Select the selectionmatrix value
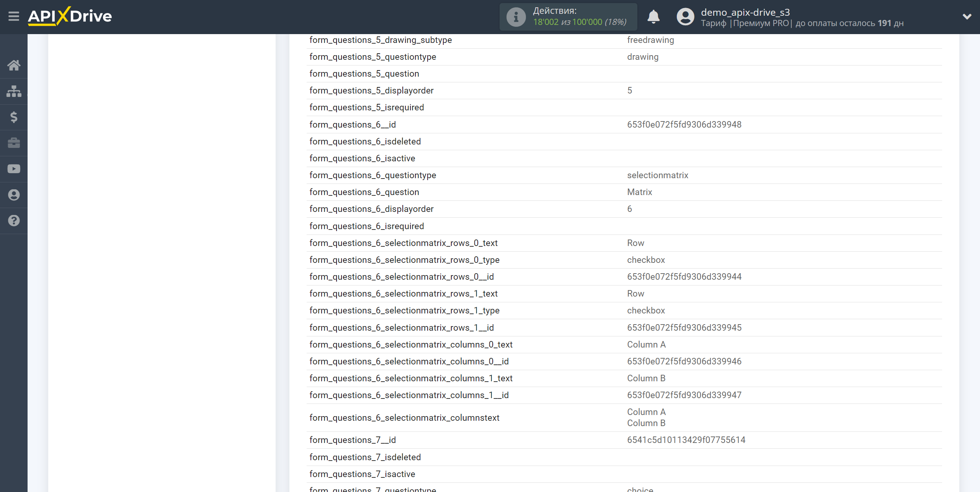The height and width of the screenshot is (492, 980). tap(658, 175)
